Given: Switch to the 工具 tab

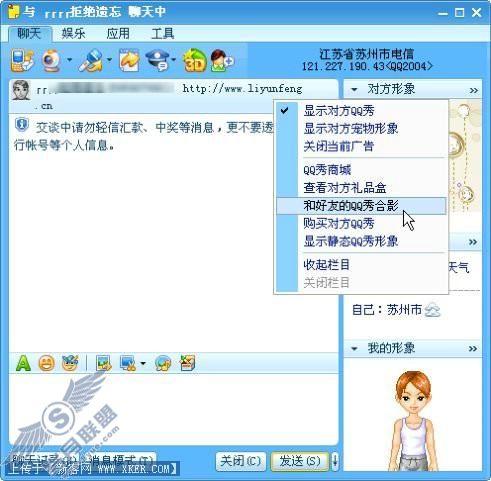Looking at the screenshot, I should [163, 34].
